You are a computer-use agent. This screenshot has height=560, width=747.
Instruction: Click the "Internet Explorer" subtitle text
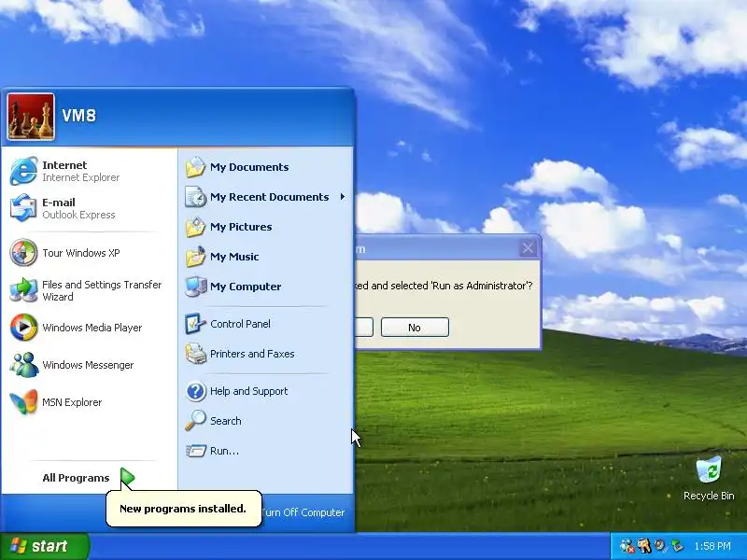81,177
